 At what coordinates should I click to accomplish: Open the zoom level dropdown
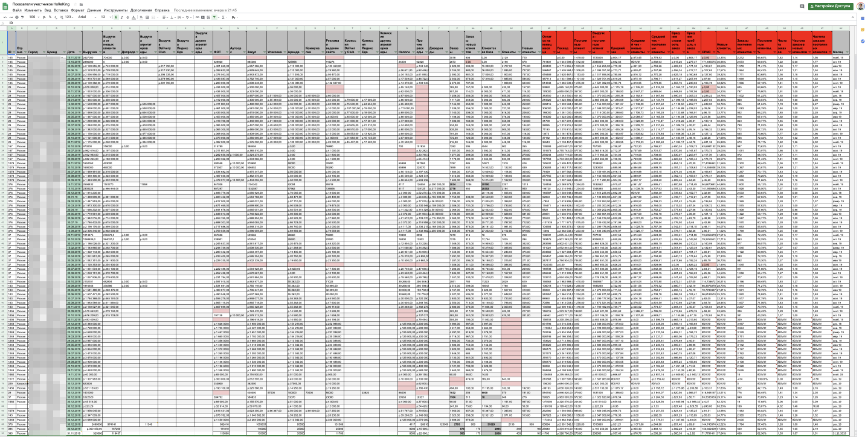click(34, 17)
